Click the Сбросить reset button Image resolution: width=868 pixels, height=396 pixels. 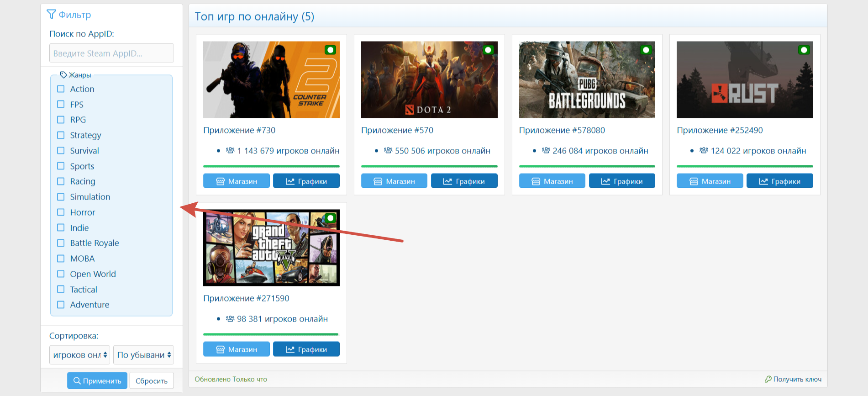(x=152, y=380)
